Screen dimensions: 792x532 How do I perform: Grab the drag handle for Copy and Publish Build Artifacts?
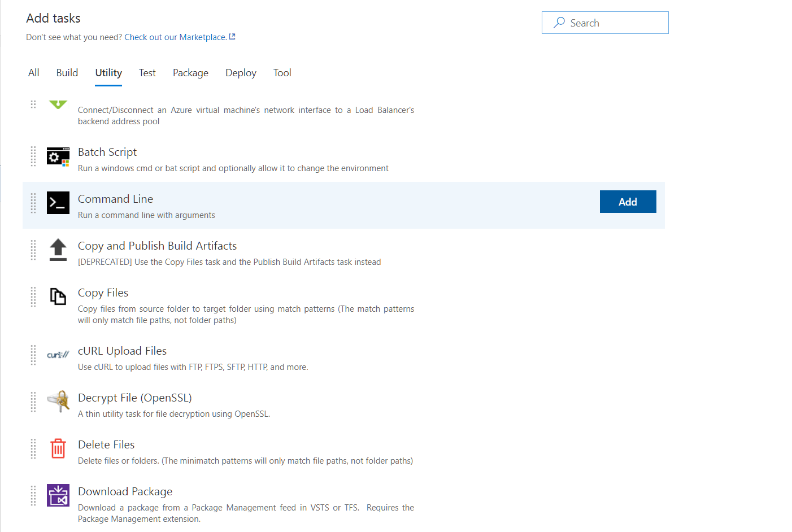33,250
